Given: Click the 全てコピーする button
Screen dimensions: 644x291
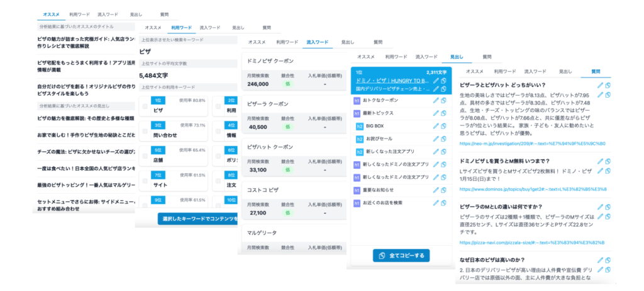Looking at the screenshot, I should pyautogui.click(x=401, y=256).
